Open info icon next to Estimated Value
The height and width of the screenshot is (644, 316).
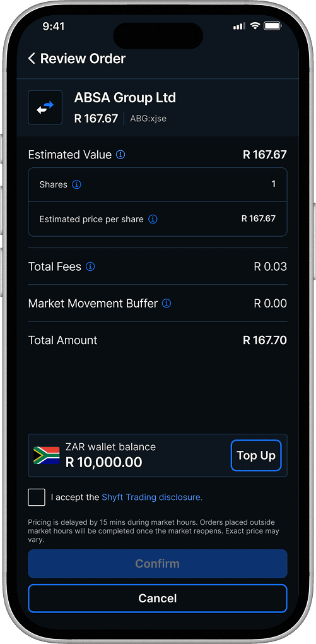click(120, 155)
